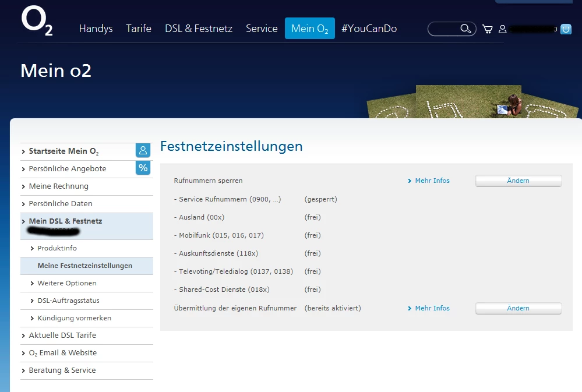
Task: Click the chevron before Meine Rechnung
Action: [x=23, y=186]
